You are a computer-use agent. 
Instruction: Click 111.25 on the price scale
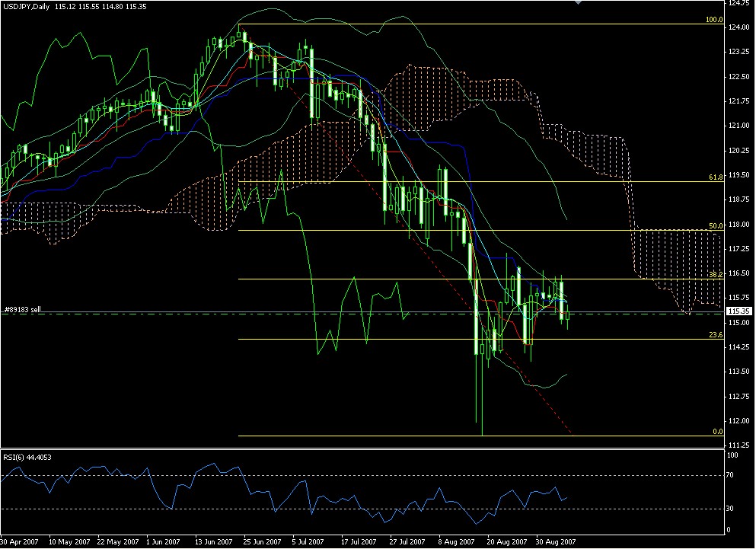pos(738,445)
